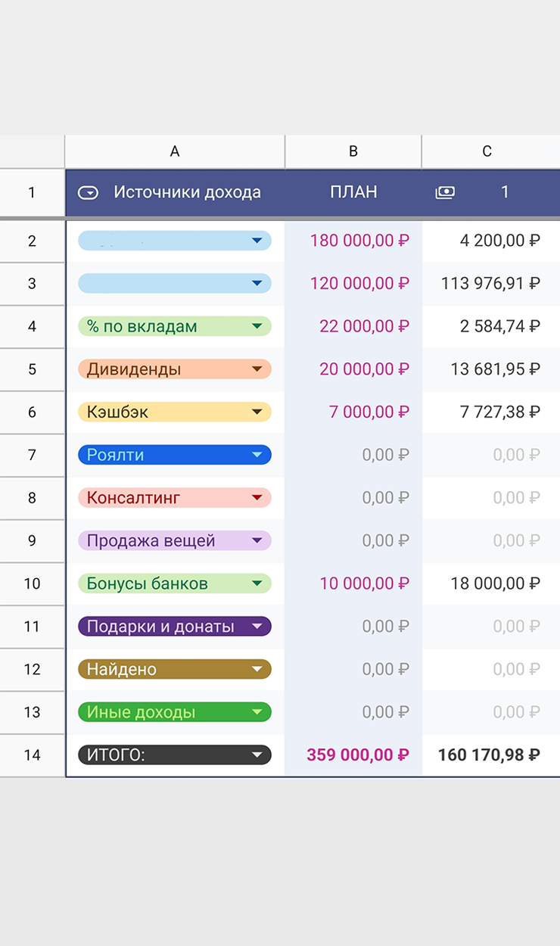Select column B header
Image resolution: width=560 pixels, height=946 pixels.
(x=353, y=151)
